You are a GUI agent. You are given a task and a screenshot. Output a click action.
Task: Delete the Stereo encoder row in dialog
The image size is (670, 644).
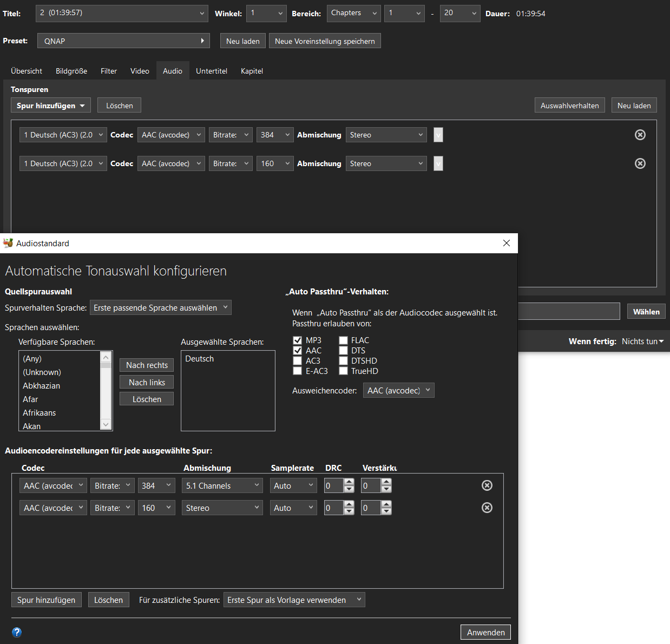(487, 508)
